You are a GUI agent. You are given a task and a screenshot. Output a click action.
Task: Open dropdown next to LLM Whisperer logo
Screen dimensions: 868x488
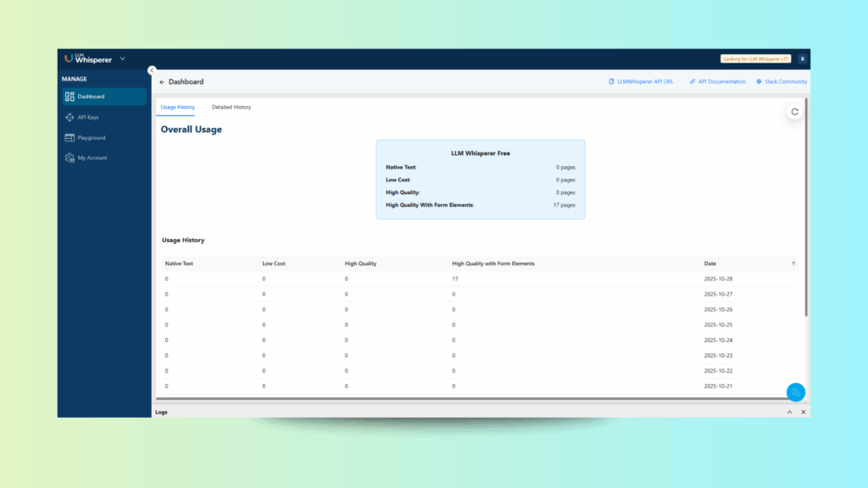coord(122,58)
